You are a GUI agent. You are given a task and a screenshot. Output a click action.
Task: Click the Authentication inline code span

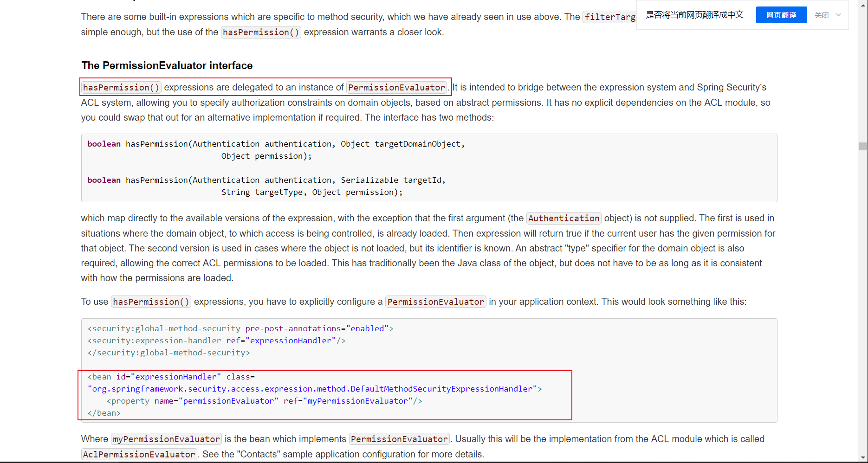tap(563, 218)
